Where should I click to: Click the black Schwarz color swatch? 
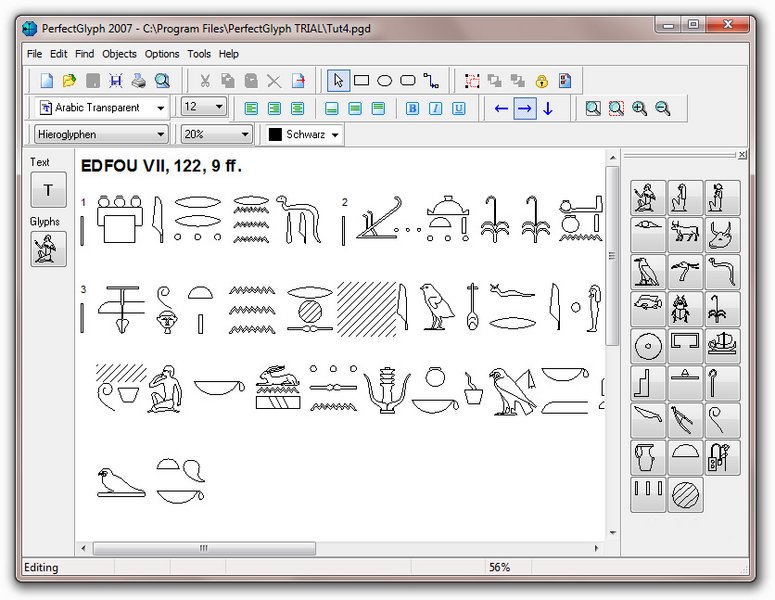point(275,134)
